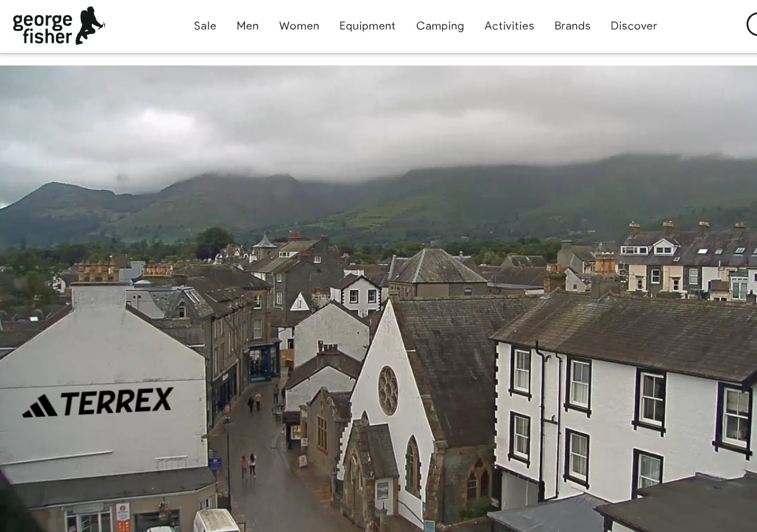Click the climber silhouette in the logo
Screen dimensions: 757x532
pos(90,26)
